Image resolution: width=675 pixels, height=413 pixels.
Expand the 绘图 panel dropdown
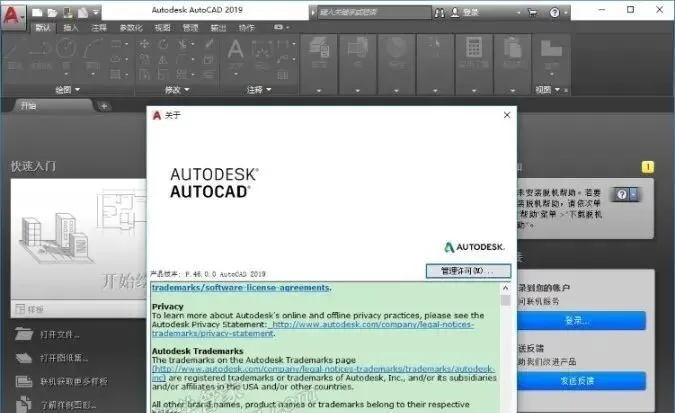68,90
